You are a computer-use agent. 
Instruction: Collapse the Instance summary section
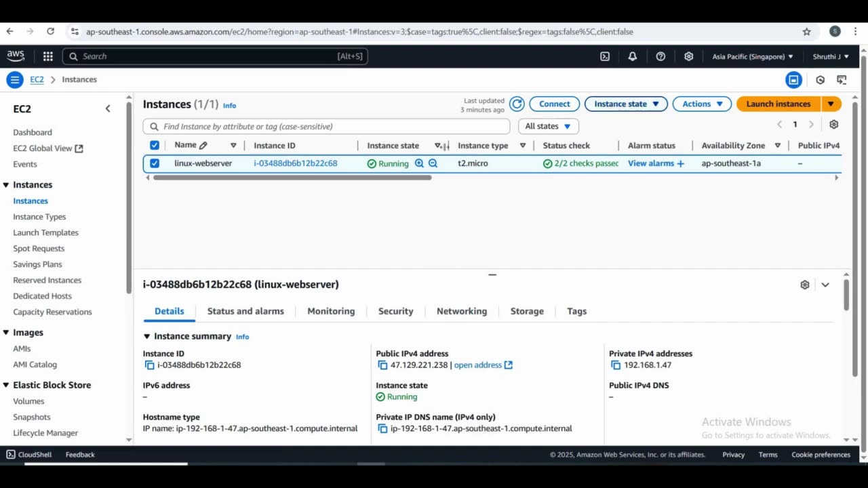pos(146,336)
